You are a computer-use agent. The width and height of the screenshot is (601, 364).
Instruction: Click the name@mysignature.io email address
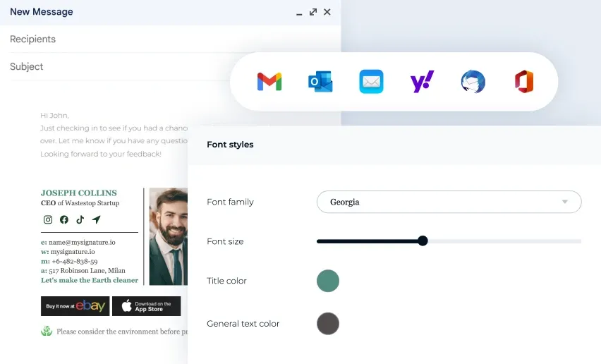(82, 242)
